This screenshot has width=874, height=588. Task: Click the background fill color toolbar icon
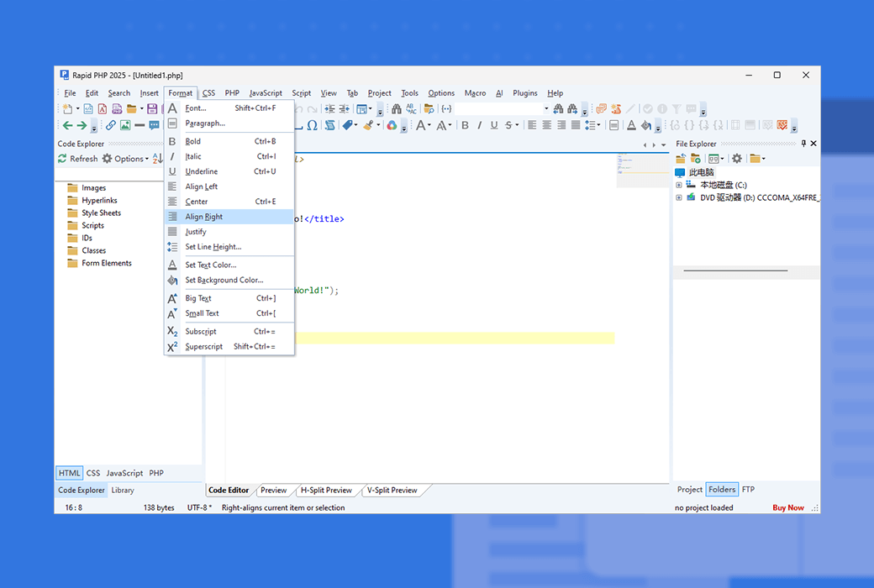click(x=645, y=125)
